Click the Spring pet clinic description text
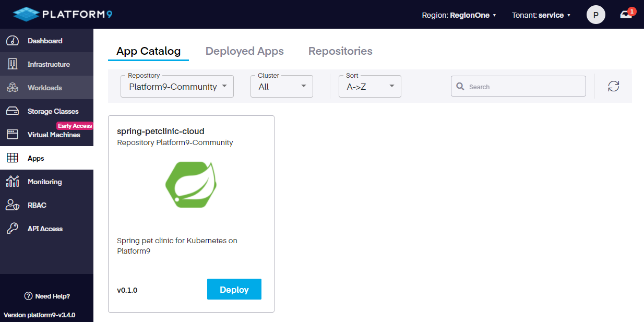The image size is (644, 322). [x=177, y=246]
